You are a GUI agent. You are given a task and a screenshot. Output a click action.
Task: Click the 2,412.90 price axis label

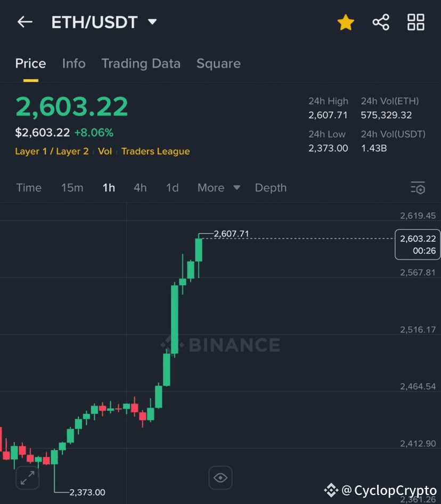(418, 444)
